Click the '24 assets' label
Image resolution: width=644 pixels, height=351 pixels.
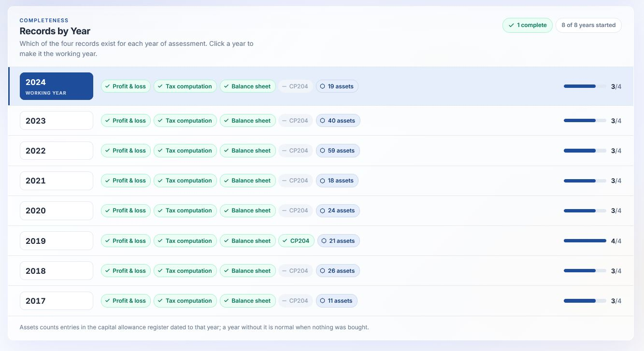(341, 211)
